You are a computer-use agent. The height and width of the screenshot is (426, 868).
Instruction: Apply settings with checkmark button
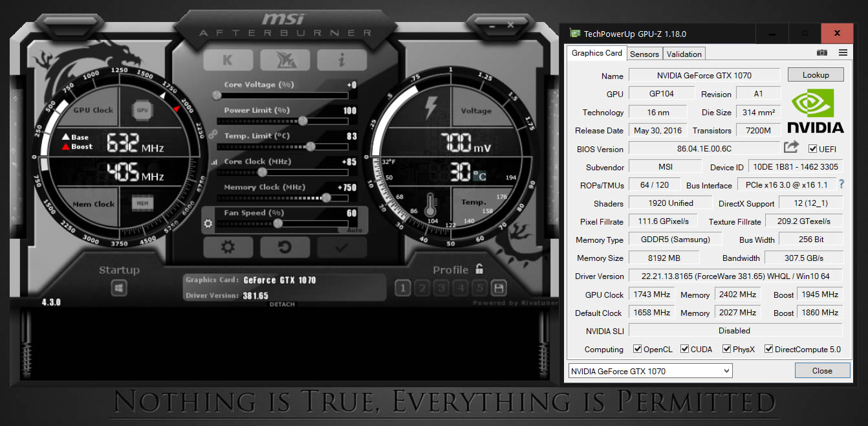point(342,247)
